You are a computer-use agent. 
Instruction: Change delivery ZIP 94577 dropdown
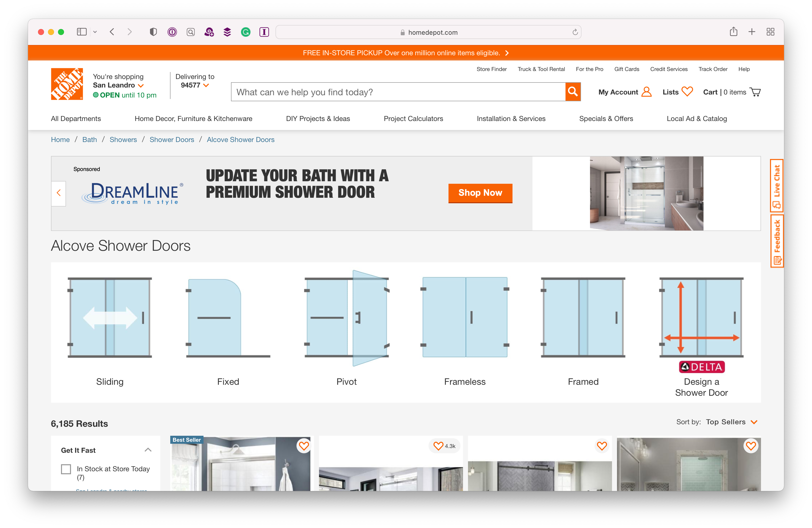[195, 85]
